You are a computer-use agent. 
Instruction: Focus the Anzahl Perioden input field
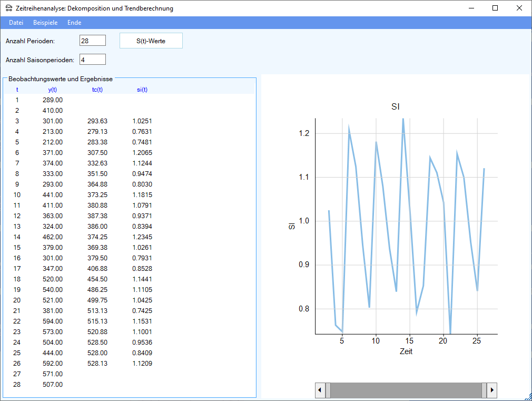(93, 41)
